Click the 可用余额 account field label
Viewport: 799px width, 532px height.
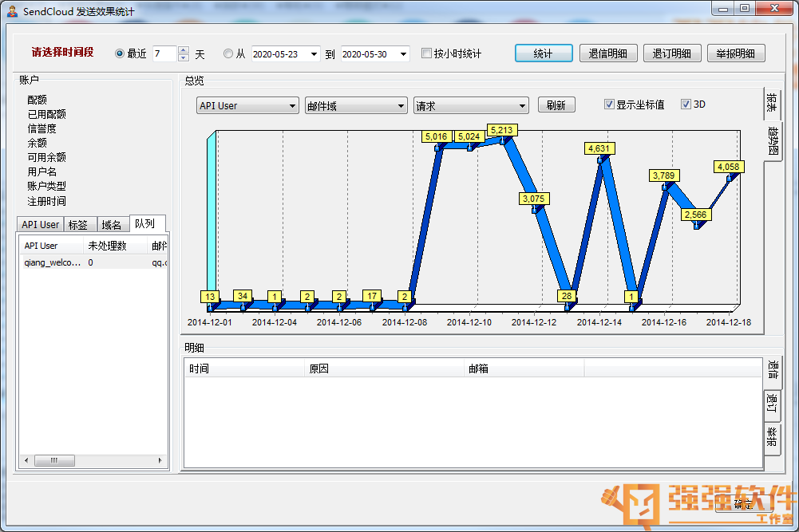[x=47, y=157]
